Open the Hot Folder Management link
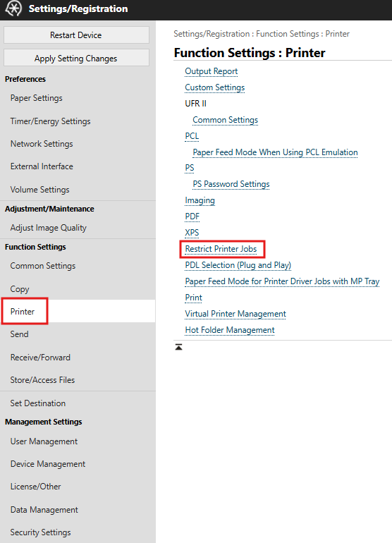The width and height of the screenshot is (392, 543). click(230, 330)
